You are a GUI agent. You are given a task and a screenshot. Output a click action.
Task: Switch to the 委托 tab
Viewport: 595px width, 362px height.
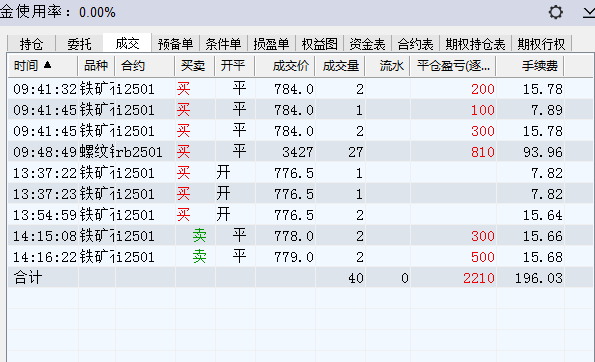79,44
